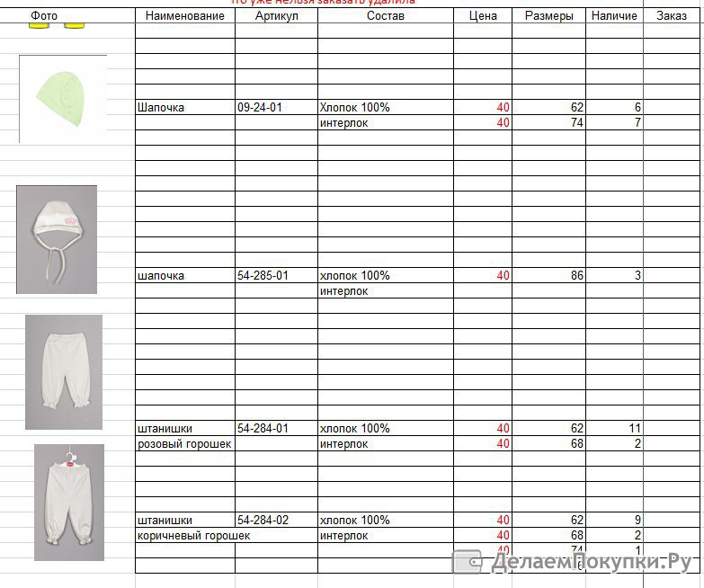The height and width of the screenshot is (588, 704).
Task: Select the green hat product photo
Action: click(63, 99)
